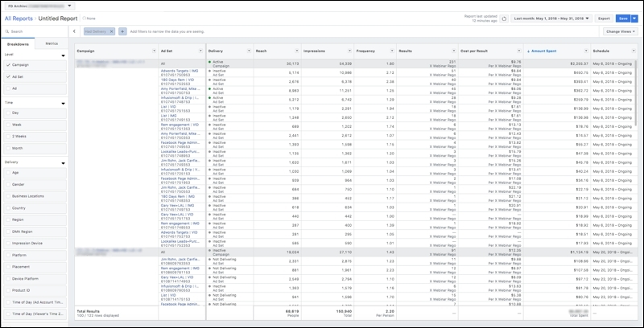Open the date range picker
Image resolution: width=644 pixels, height=328 pixels.
click(x=552, y=18)
